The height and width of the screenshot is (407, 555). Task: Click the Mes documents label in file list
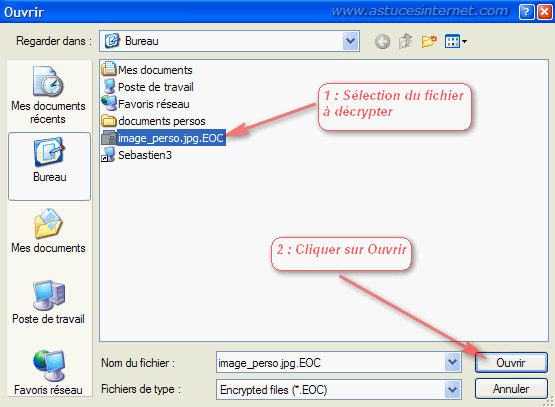(x=155, y=70)
